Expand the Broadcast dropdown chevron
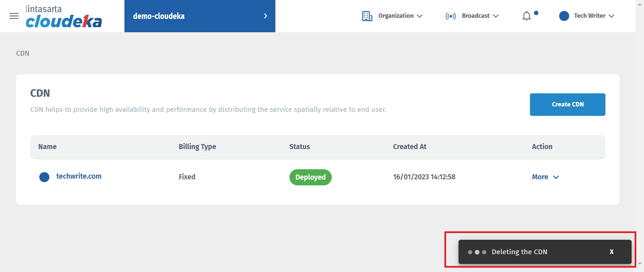 (x=496, y=16)
